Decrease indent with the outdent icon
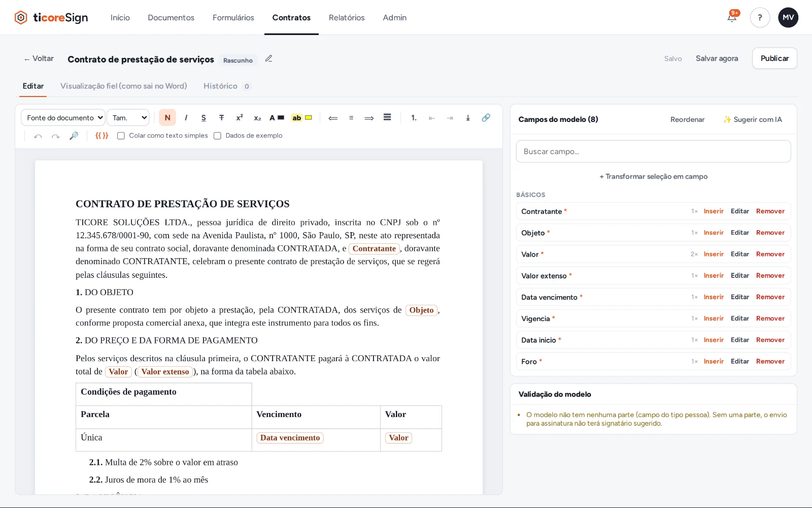812x508 pixels. pyautogui.click(x=432, y=118)
